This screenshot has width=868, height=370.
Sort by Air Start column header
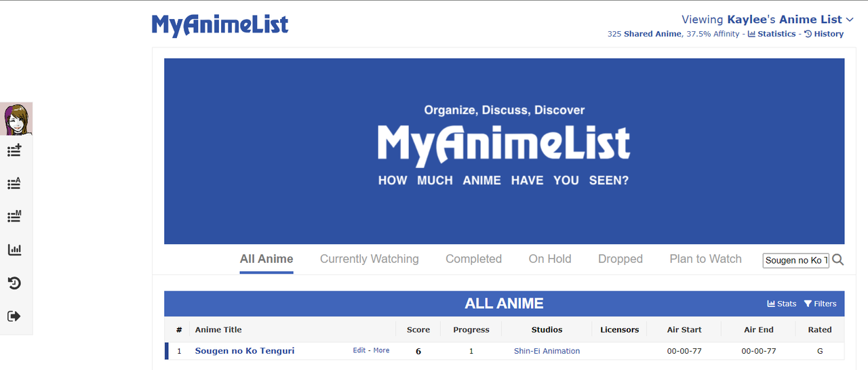[684, 330]
